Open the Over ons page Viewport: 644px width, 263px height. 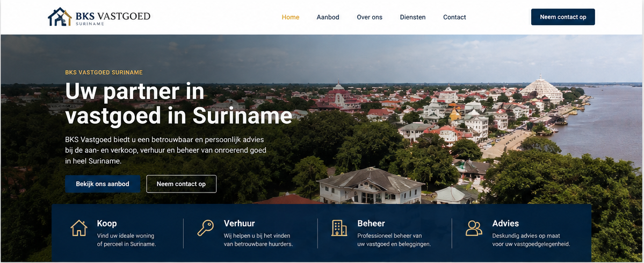(x=370, y=17)
